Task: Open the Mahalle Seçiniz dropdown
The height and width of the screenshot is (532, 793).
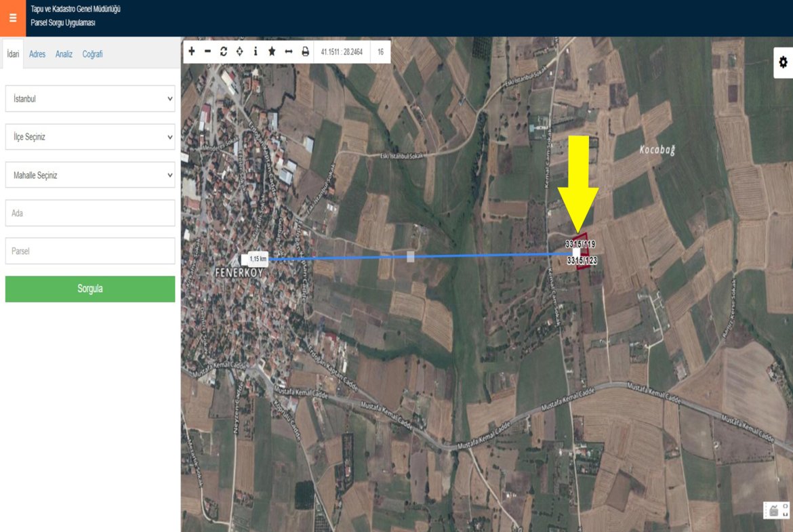Action: click(x=90, y=175)
